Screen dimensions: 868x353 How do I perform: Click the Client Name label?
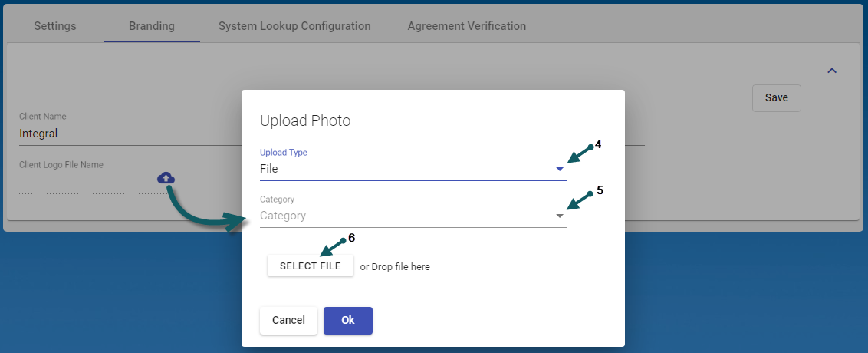click(x=43, y=117)
